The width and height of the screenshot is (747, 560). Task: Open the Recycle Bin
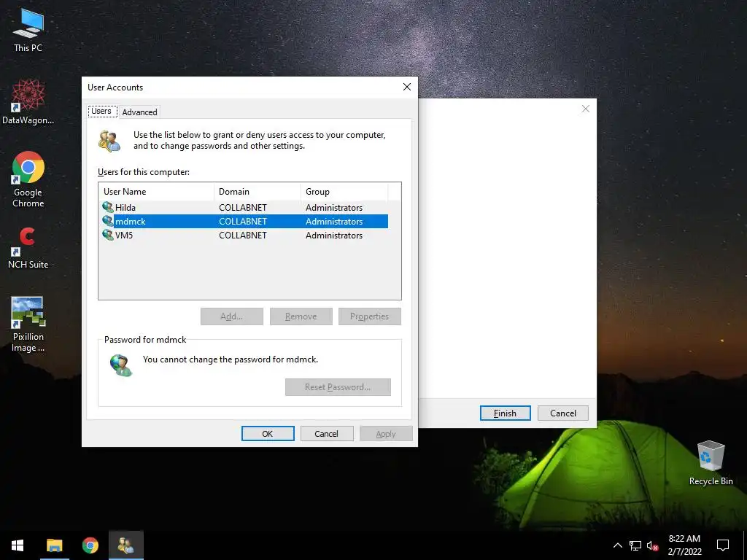[711, 462]
